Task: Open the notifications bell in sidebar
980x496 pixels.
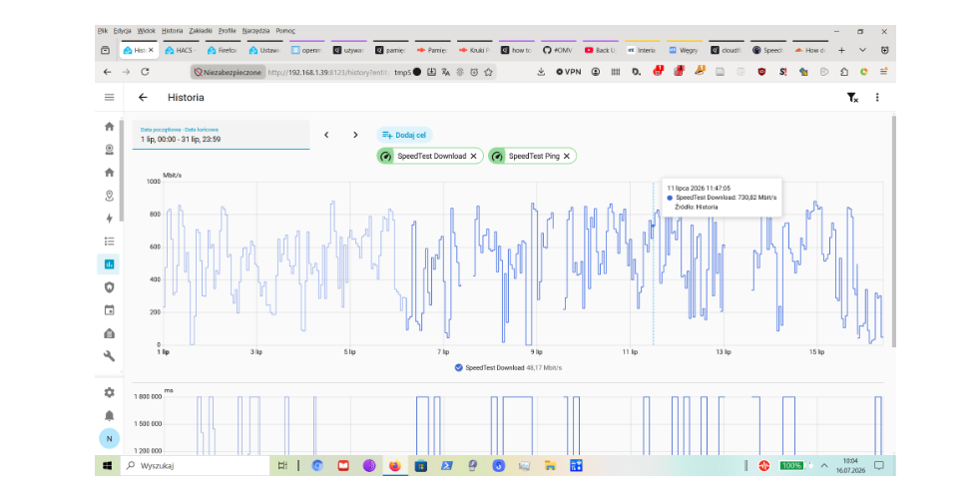Action: coord(110,415)
